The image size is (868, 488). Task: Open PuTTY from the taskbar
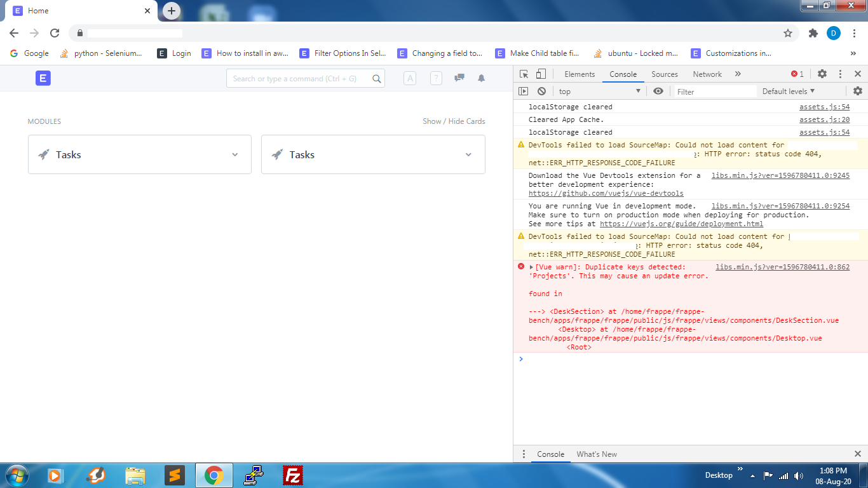[x=254, y=475]
